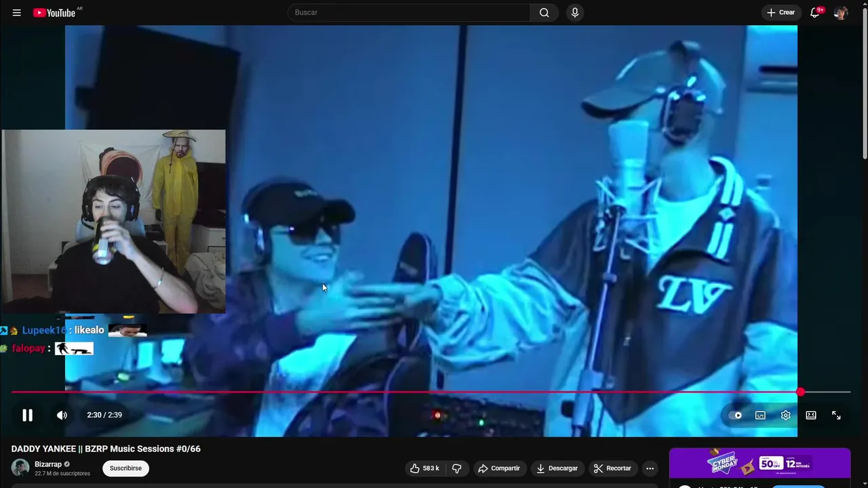This screenshot has height=488, width=868.
Task: Dislike the video
Action: point(456,468)
